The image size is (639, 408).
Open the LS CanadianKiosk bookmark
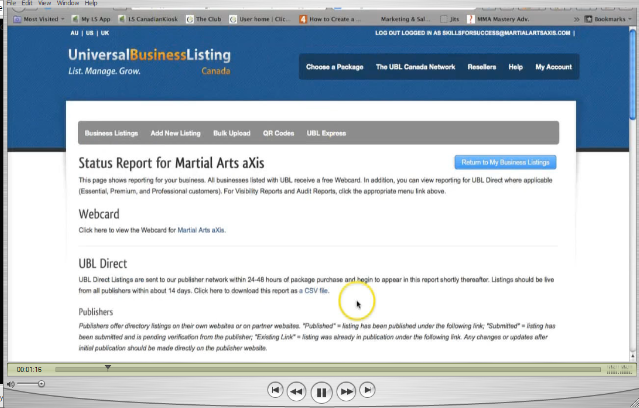coord(148,19)
